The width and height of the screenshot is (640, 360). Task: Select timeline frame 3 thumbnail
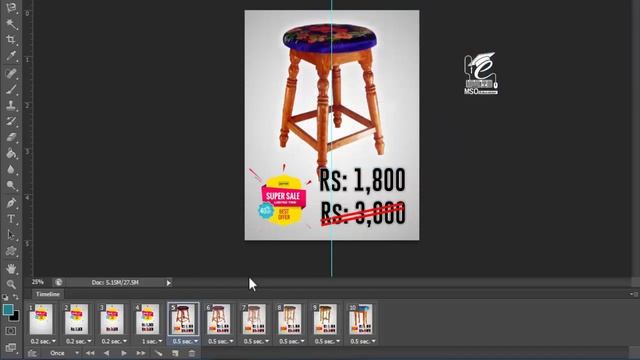[112, 320]
